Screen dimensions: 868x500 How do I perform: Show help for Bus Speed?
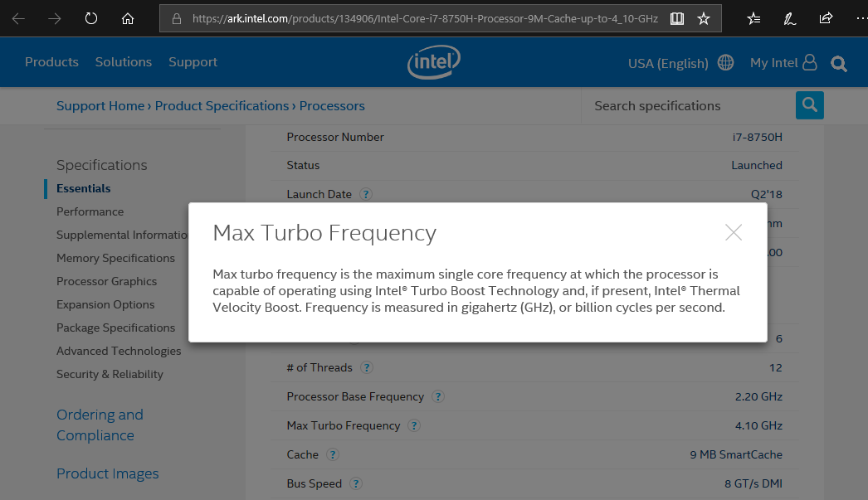(356, 483)
